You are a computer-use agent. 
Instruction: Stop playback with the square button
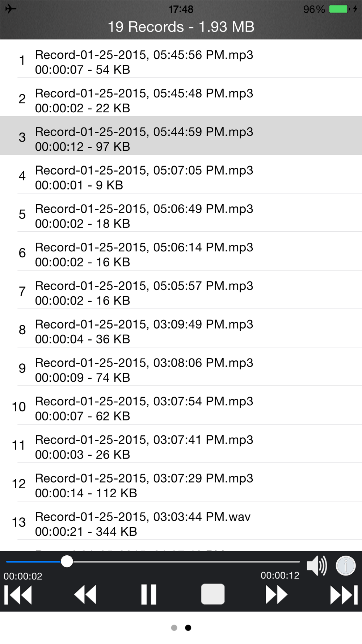coord(213,594)
